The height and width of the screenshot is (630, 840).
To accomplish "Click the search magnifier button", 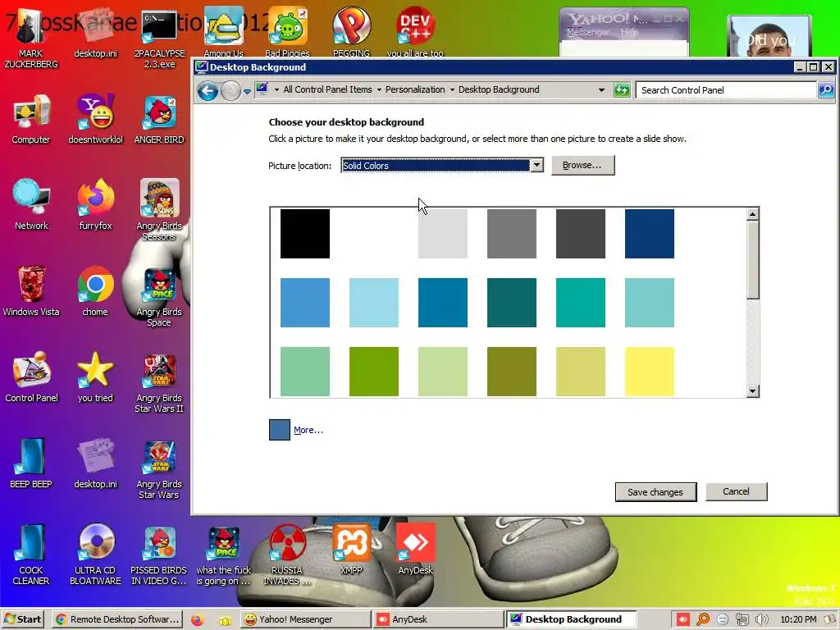I will [x=825, y=90].
